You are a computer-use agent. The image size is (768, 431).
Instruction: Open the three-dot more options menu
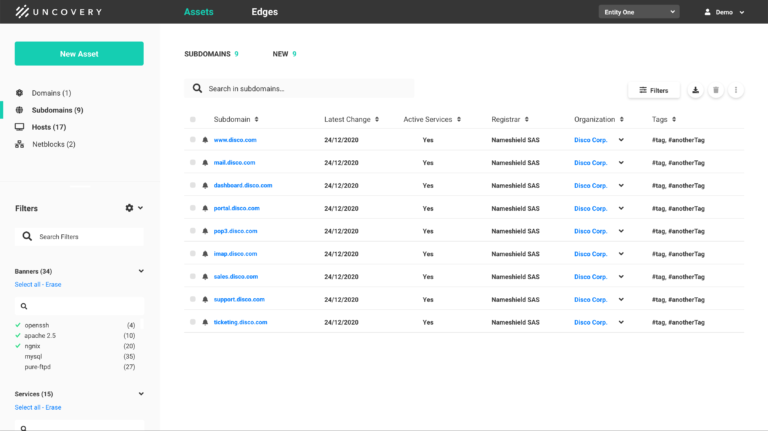(x=736, y=90)
